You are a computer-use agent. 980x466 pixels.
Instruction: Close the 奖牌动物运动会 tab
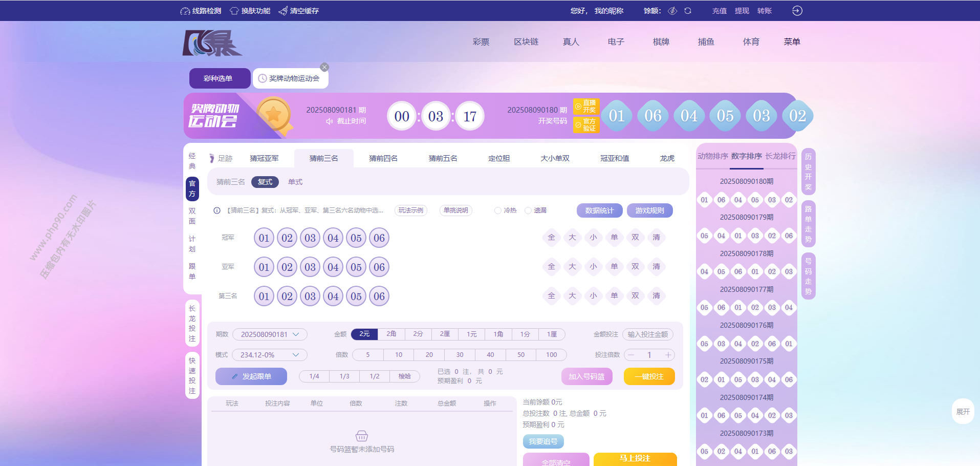tap(324, 67)
